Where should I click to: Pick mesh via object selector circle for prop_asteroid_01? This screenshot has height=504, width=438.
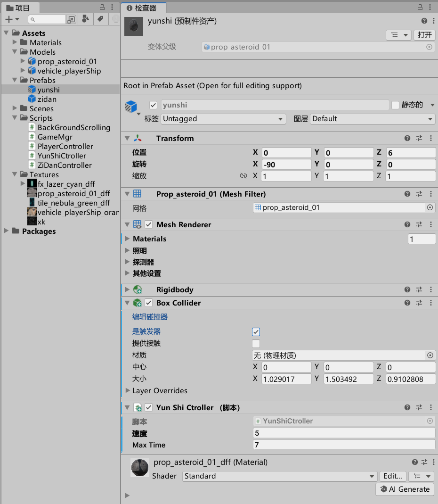430,207
